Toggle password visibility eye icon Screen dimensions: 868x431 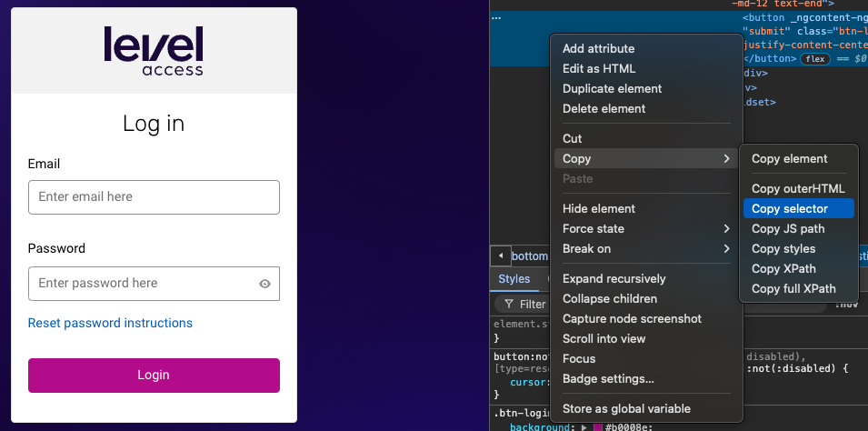[x=264, y=284]
